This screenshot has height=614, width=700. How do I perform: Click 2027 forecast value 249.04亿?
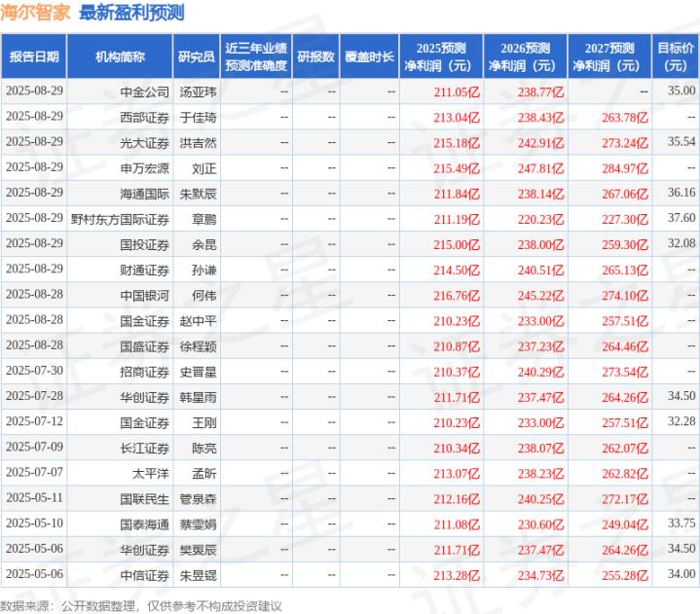[x=625, y=524]
